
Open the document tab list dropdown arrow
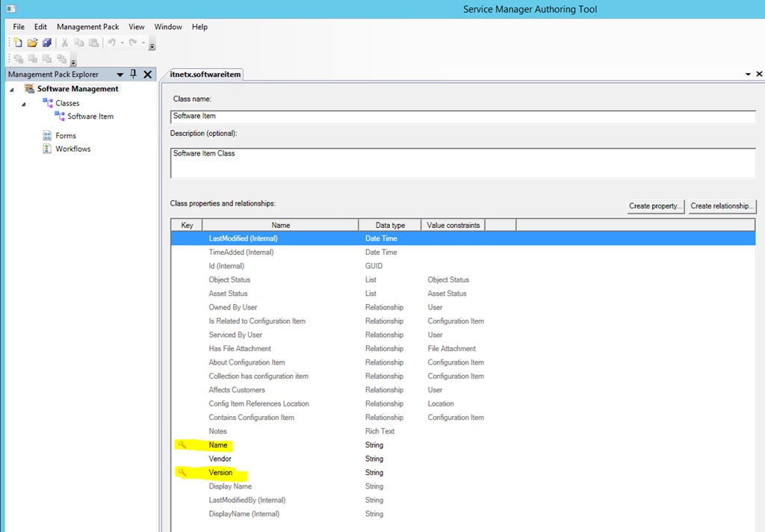(748, 75)
